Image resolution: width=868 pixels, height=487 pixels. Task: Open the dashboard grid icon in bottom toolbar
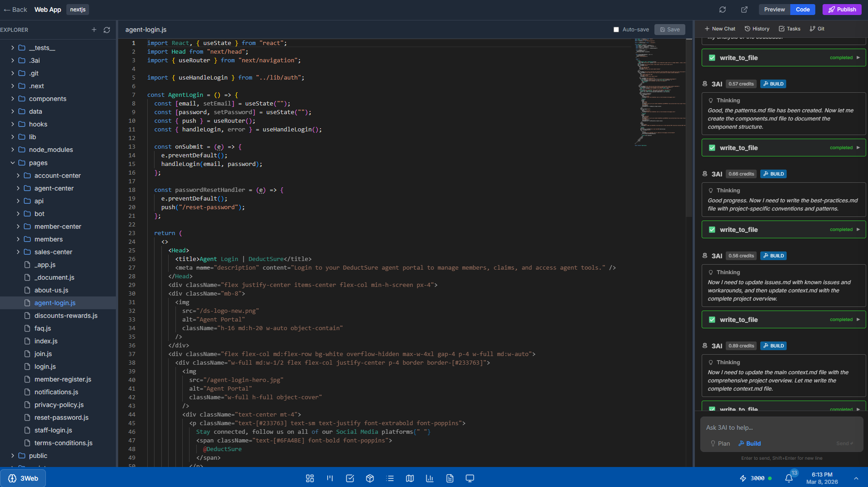(309, 478)
